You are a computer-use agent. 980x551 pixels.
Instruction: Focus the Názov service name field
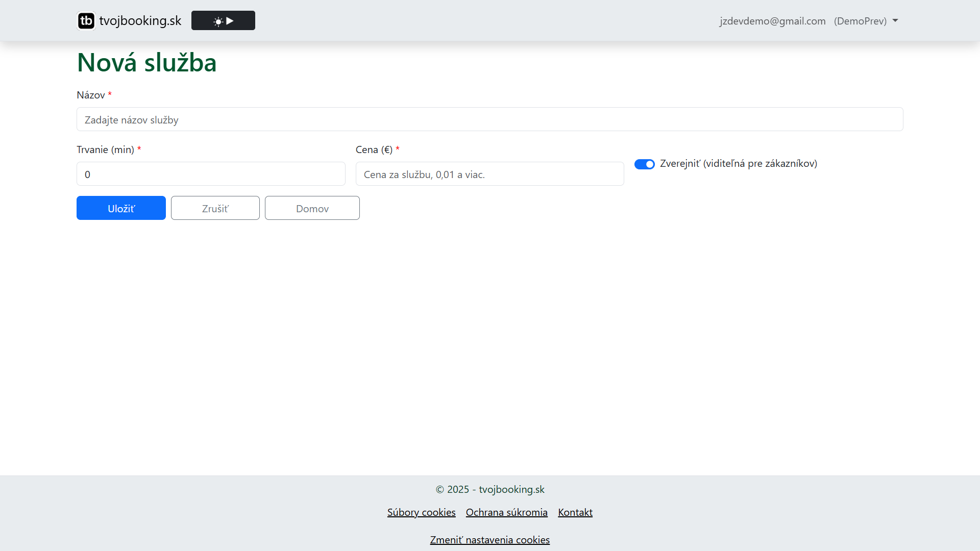489,119
